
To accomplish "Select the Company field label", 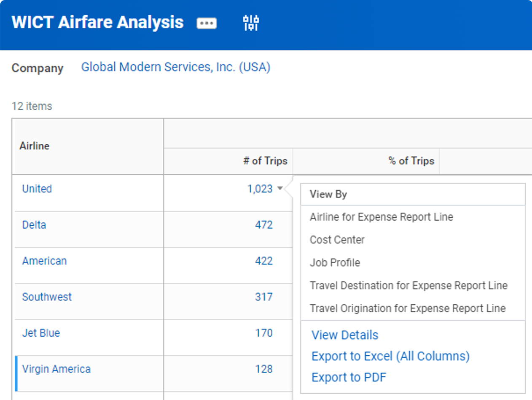I will coord(38,68).
